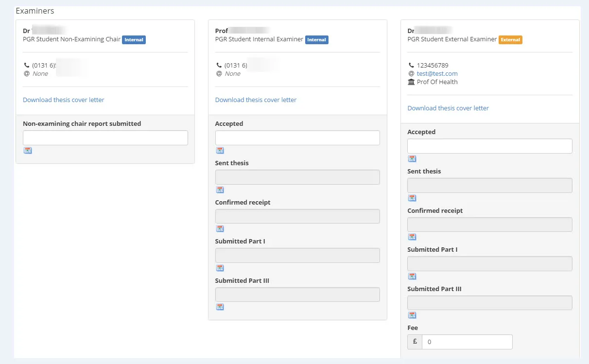589x364 pixels.
Task: Click the external examiner Fee amount field
Action: pyautogui.click(x=467, y=342)
